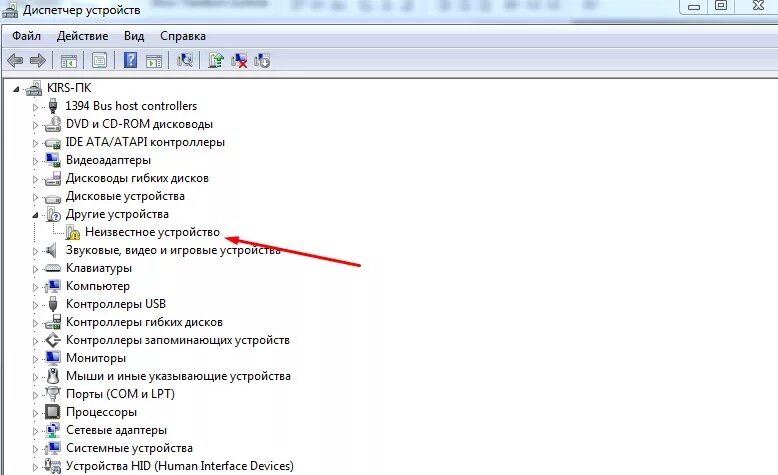The height and width of the screenshot is (475, 778).
Task: Click the Контроллеры USB plug icon
Action: click(53, 304)
